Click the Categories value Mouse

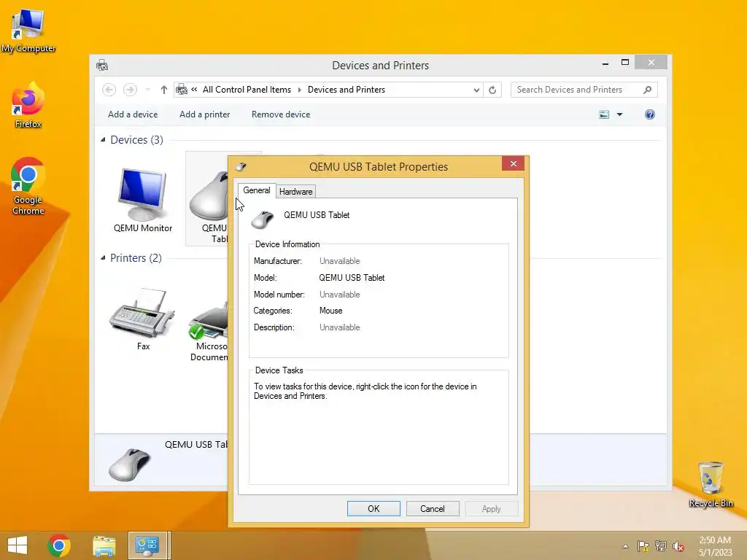tap(330, 311)
